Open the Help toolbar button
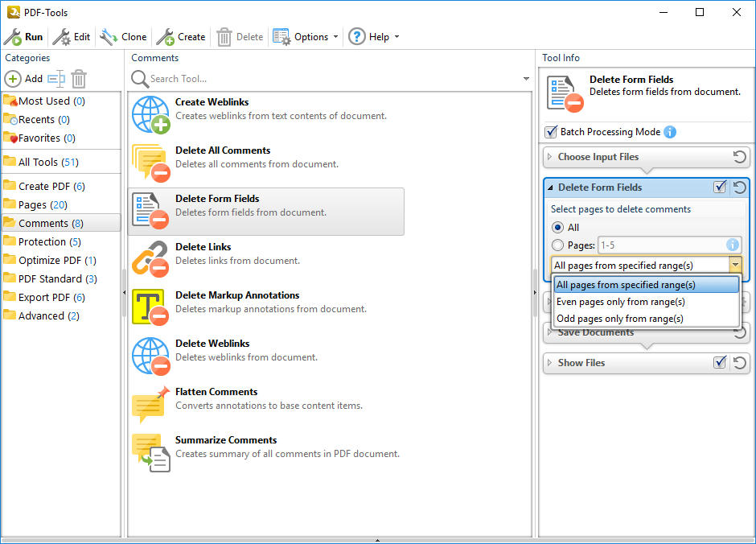 click(x=372, y=37)
